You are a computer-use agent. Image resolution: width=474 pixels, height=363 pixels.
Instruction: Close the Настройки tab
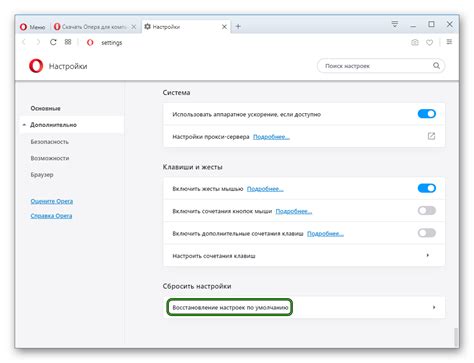click(224, 27)
